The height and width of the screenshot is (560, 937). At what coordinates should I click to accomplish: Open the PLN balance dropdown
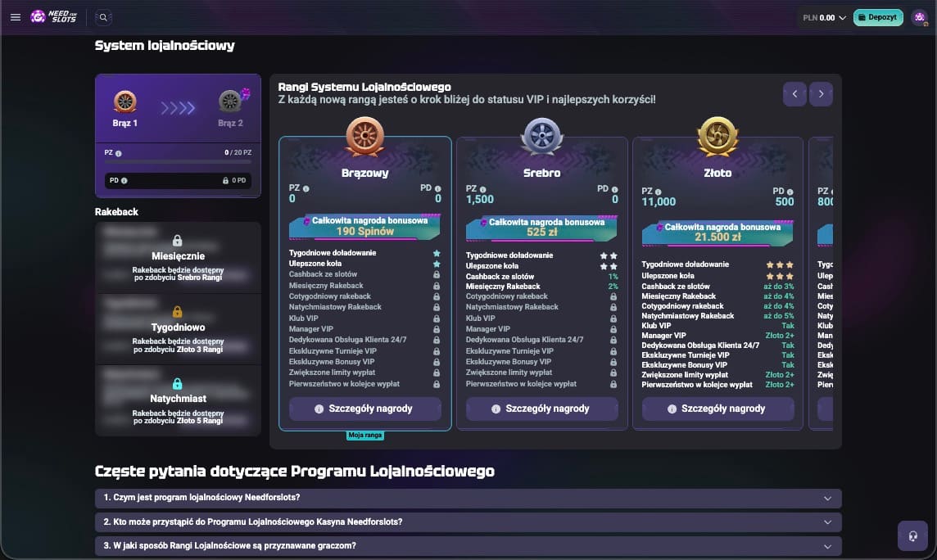pyautogui.click(x=824, y=17)
